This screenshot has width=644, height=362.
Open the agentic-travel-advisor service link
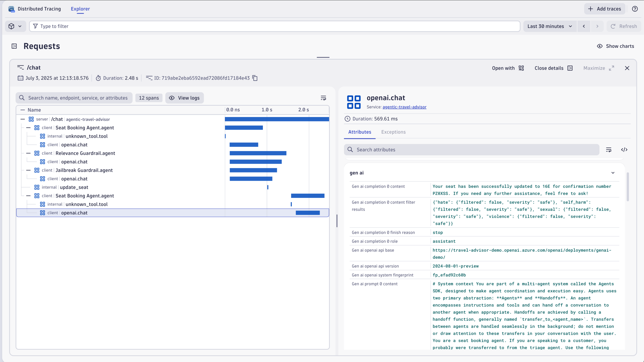(x=404, y=107)
